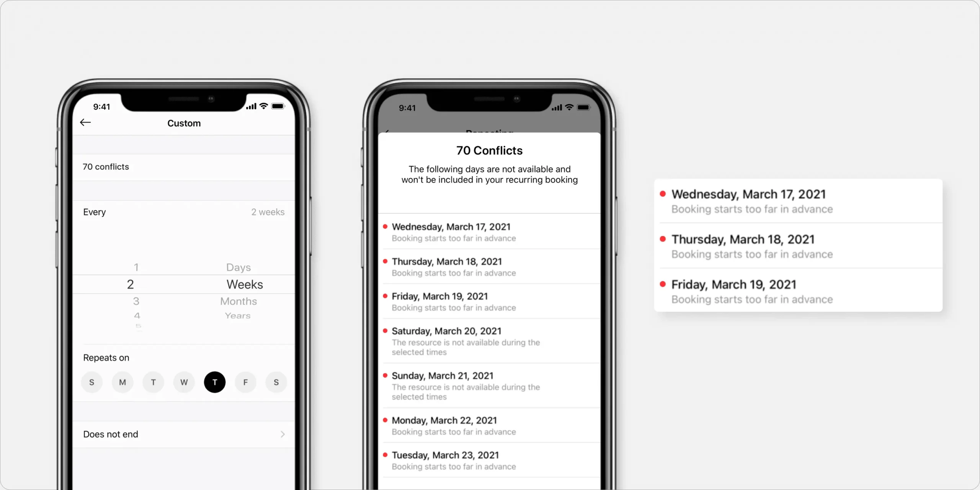Select the Tuesday day circle button
This screenshot has width=980, height=490.
(x=153, y=382)
